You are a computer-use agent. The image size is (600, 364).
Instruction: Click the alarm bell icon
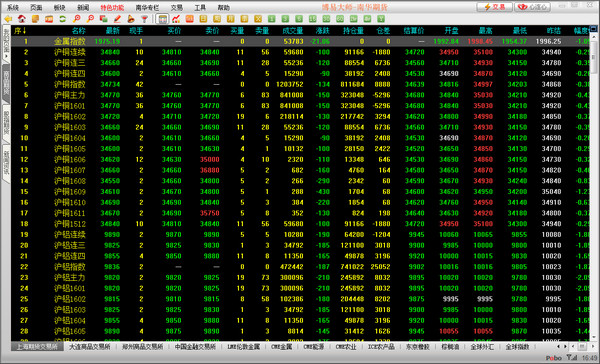pos(131,19)
